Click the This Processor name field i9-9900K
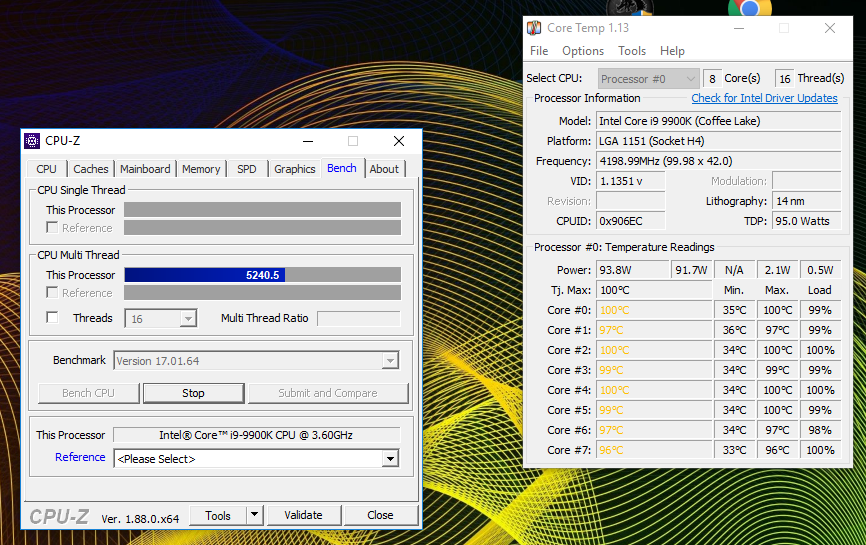Image resolution: width=866 pixels, height=545 pixels. pyautogui.click(x=256, y=435)
